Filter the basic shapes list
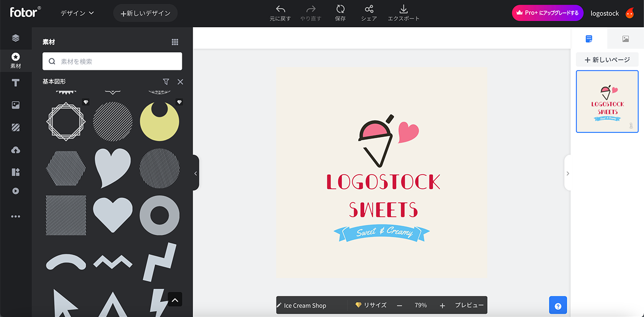644x317 pixels. 166,82
